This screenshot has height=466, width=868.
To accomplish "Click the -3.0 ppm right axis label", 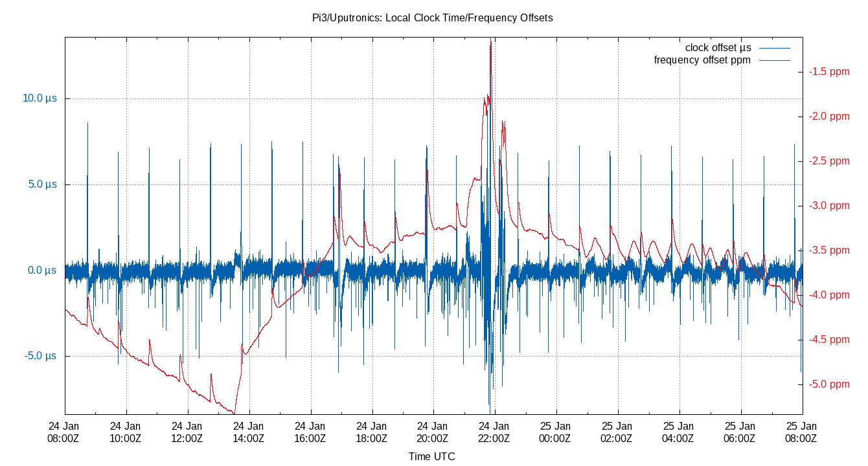I will click(x=829, y=206).
